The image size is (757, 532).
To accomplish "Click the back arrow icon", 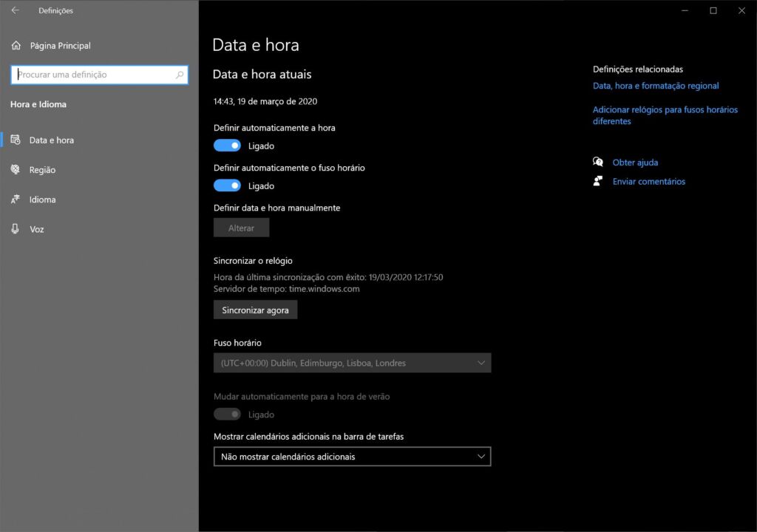I will coord(15,10).
